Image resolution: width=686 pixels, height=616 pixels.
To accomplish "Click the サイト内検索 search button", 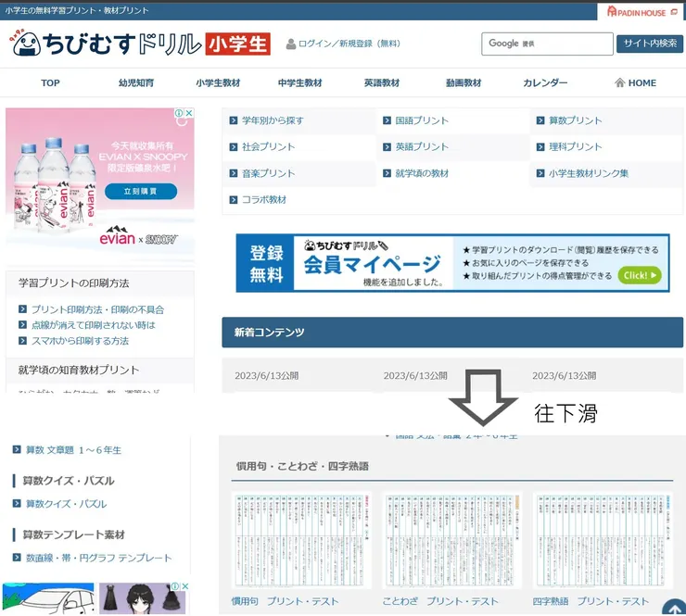I will pos(650,44).
